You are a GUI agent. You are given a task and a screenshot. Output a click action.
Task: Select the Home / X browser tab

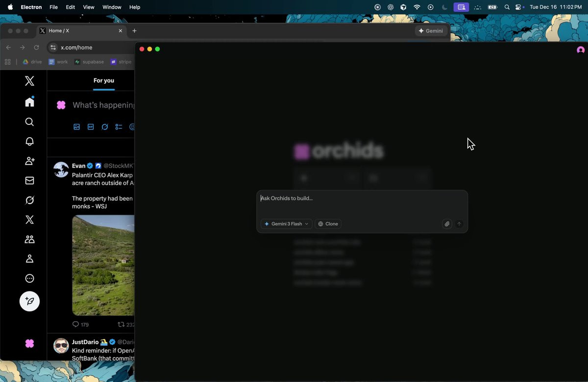pyautogui.click(x=81, y=31)
